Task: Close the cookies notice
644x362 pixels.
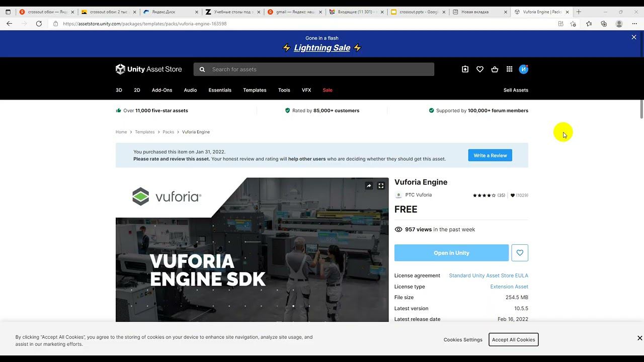Action: [639, 338]
